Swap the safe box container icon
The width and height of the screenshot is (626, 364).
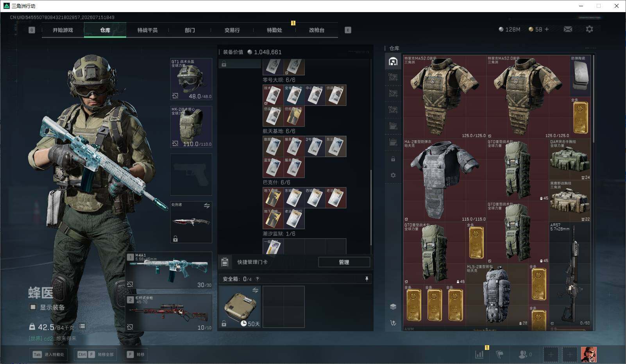pos(255,290)
